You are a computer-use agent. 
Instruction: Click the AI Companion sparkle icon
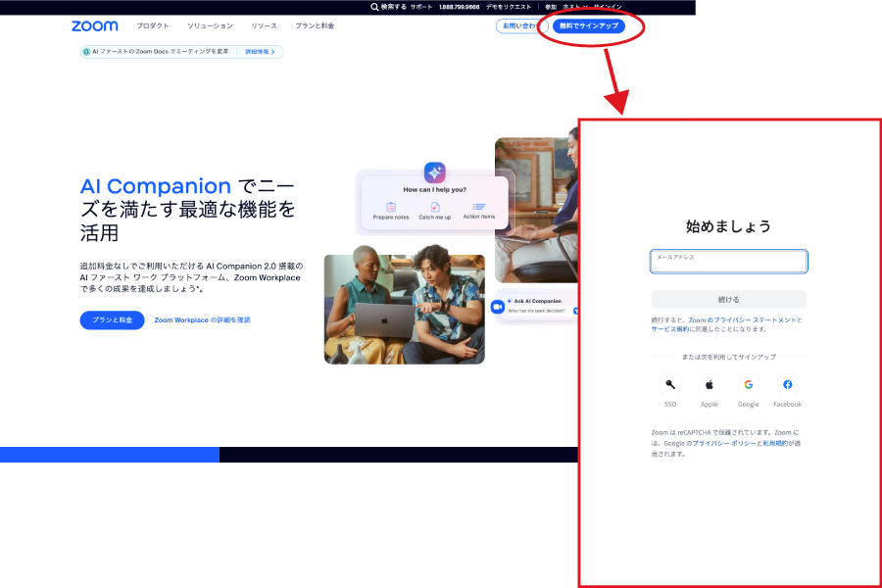point(434,172)
